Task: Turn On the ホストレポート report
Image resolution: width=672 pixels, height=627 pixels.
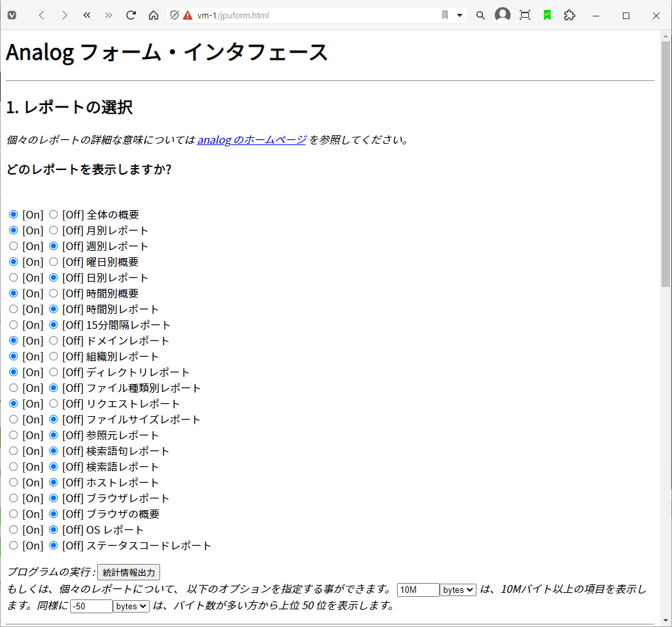Action: [x=13, y=483]
